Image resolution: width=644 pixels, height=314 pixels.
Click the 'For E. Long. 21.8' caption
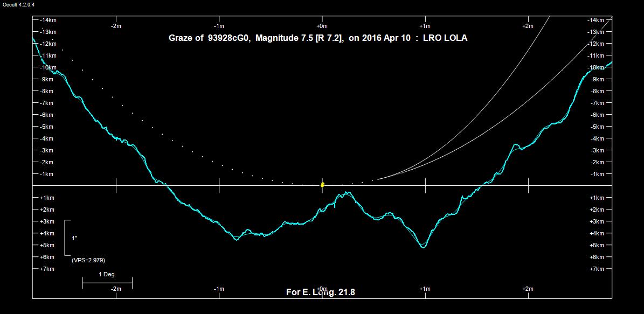click(320, 292)
